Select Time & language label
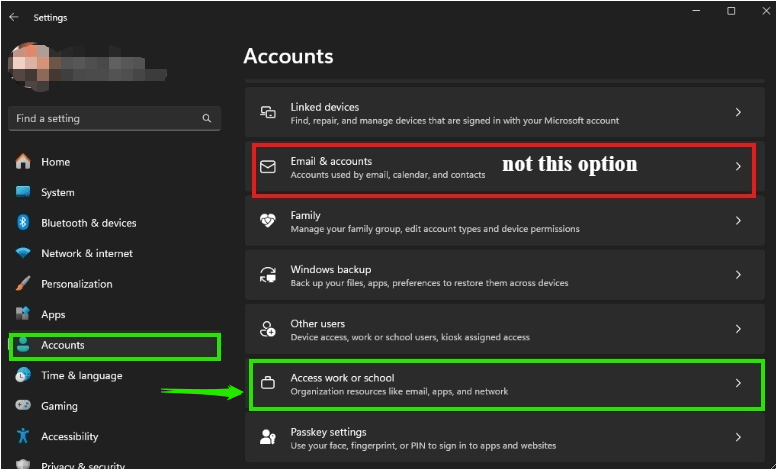 [82, 375]
